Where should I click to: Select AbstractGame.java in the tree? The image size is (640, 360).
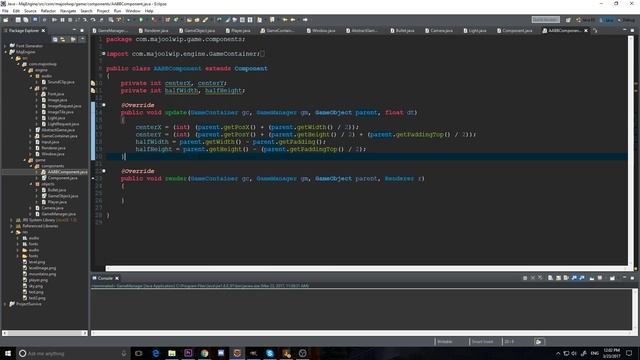pos(55,130)
